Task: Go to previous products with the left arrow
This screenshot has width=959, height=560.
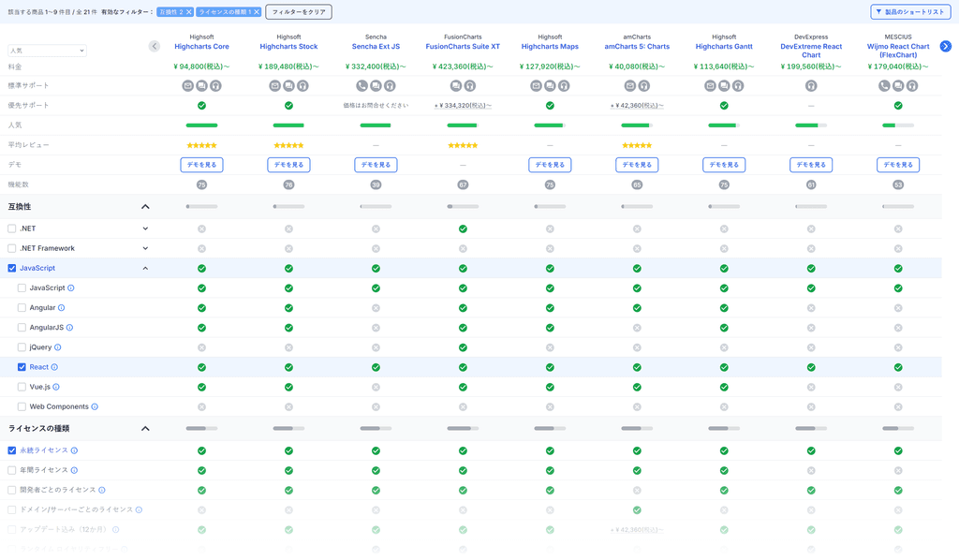Action: (x=155, y=46)
